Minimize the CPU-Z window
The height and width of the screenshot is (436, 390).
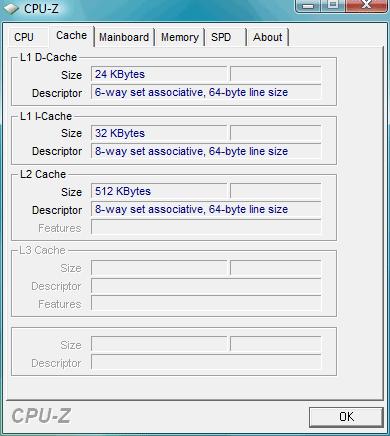point(309,5)
